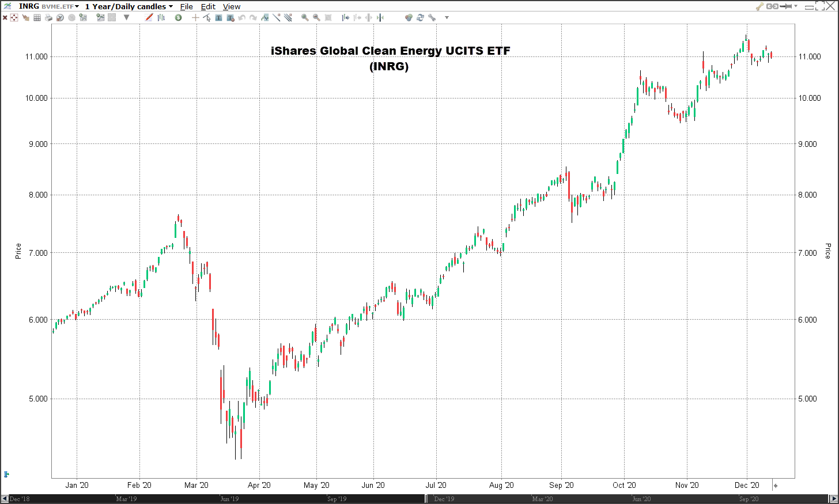Click the scrollbar right arrow button

(x=834, y=499)
